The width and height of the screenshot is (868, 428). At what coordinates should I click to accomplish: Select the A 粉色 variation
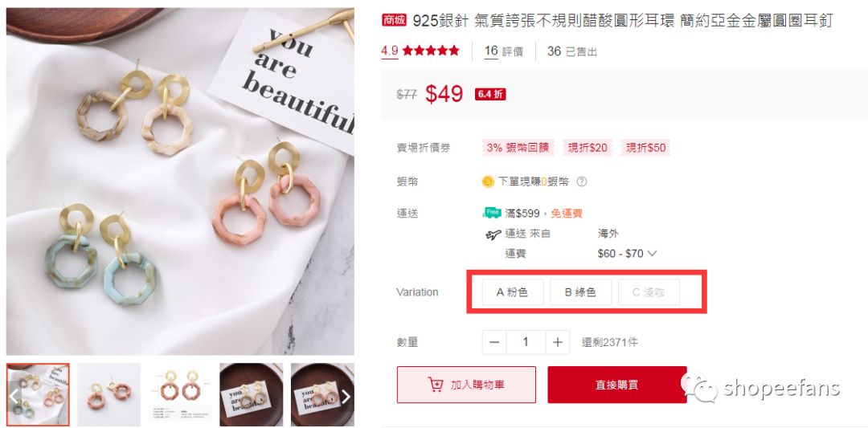pyautogui.click(x=513, y=292)
